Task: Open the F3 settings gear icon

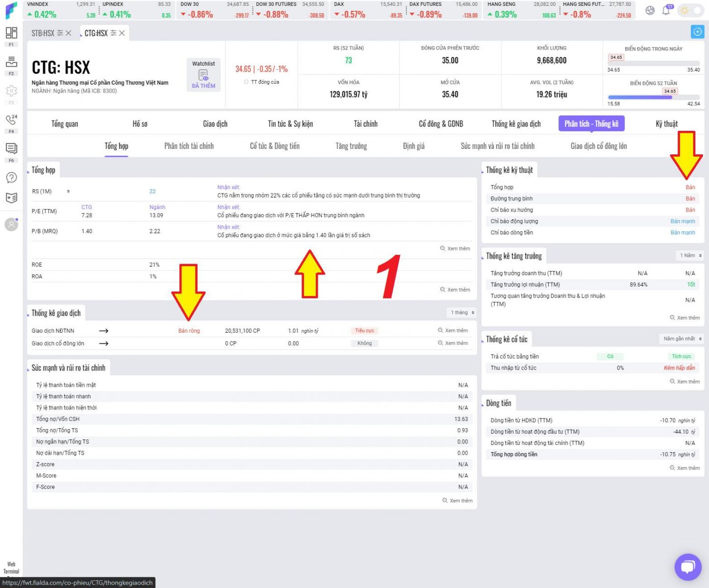Action: point(11,91)
